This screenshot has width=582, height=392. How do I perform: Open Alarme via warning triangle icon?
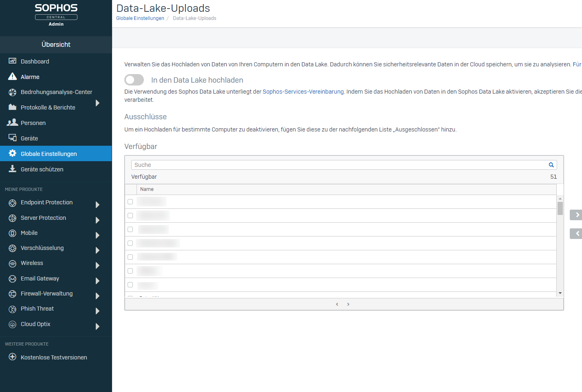tap(13, 77)
